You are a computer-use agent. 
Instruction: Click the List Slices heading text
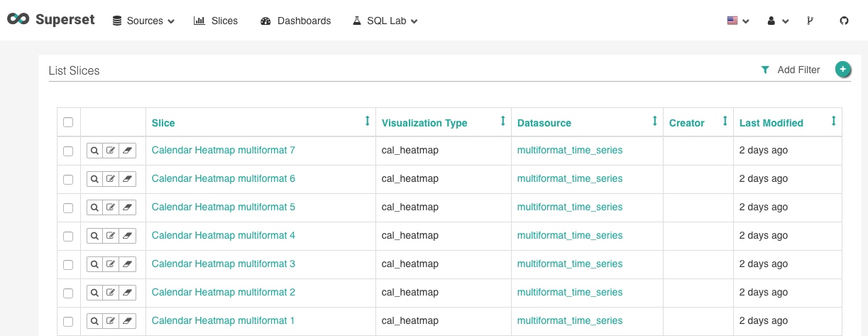click(74, 70)
